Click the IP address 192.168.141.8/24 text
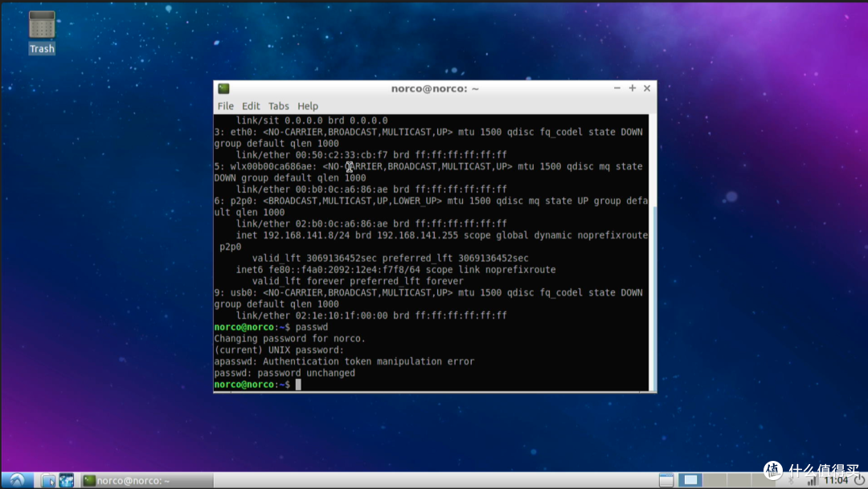 [x=306, y=235]
